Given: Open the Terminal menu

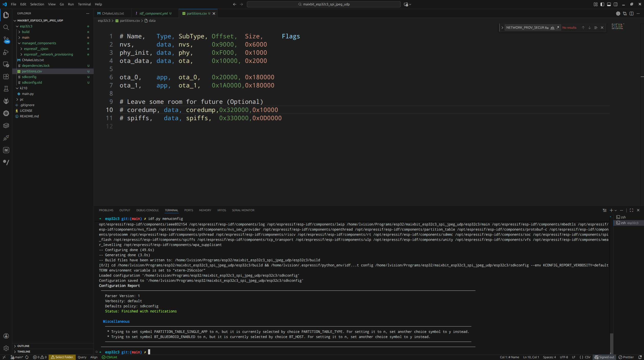Looking at the screenshot, I should click(x=84, y=4).
